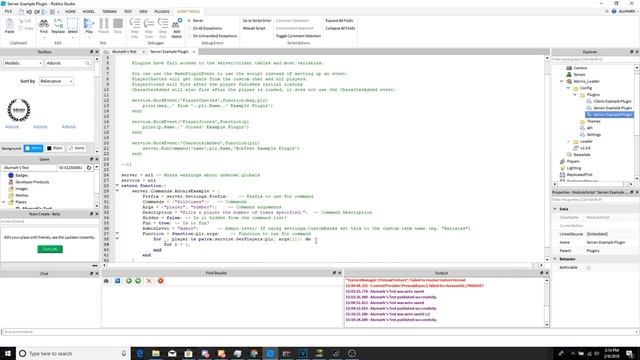Screen dimensions: 640x360
Task: Click the Stop test button
Action: (x=118, y=26)
